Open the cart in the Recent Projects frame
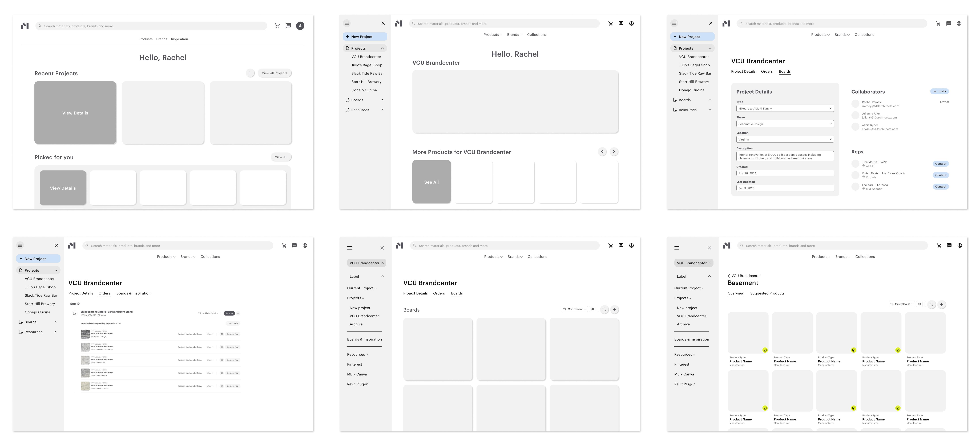Viewport: 980px width, 446px height. tap(277, 26)
